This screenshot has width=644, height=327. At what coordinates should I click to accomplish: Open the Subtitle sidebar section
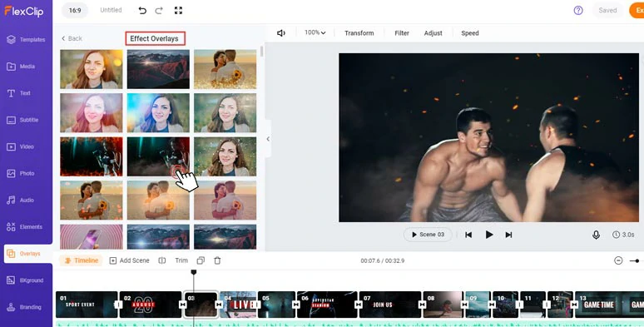pyautogui.click(x=22, y=120)
